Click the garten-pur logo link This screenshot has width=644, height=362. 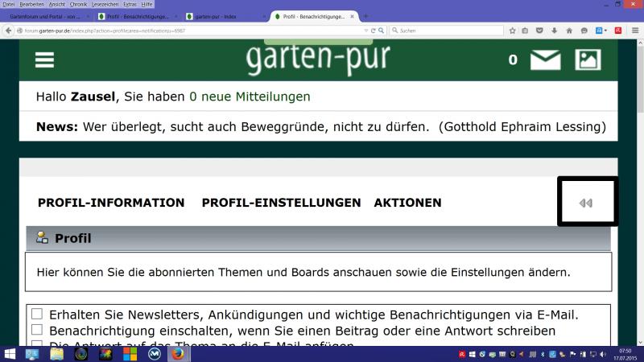pyautogui.click(x=318, y=59)
